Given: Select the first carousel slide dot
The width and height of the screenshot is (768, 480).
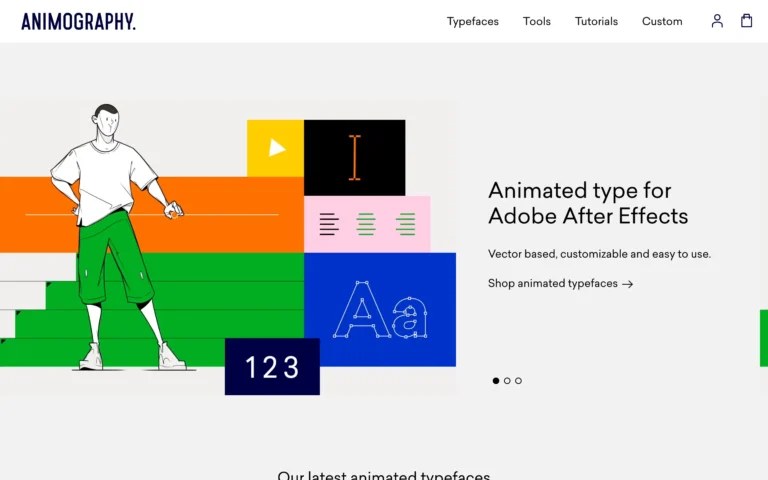Looking at the screenshot, I should (496, 381).
